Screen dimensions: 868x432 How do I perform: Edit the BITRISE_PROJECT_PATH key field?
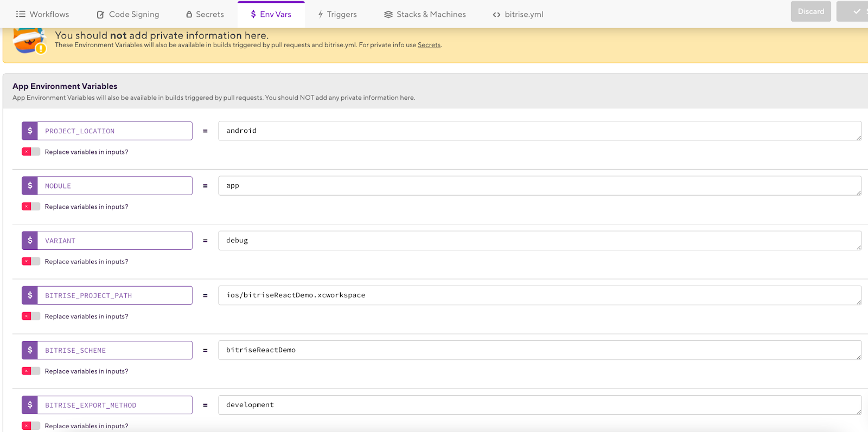click(x=115, y=295)
